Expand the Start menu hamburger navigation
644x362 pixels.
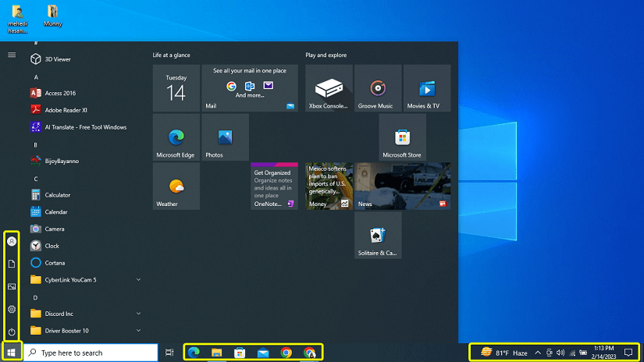(x=12, y=55)
